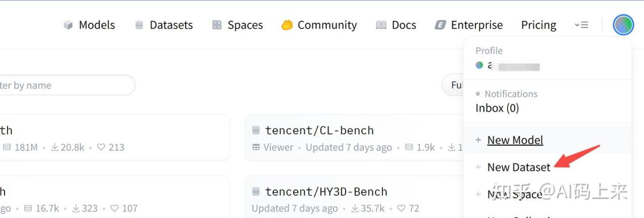Click the dataset icon beside tencent/CL-bench

tap(256, 130)
